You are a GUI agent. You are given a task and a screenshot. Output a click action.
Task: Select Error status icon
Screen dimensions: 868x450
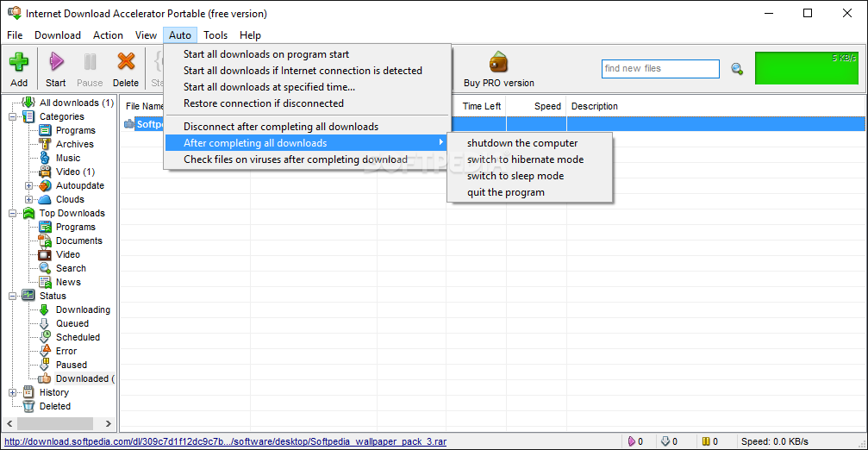[45, 351]
